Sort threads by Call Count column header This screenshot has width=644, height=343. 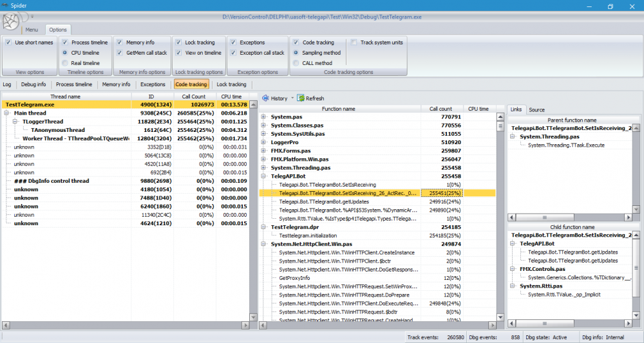(x=193, y=97)
